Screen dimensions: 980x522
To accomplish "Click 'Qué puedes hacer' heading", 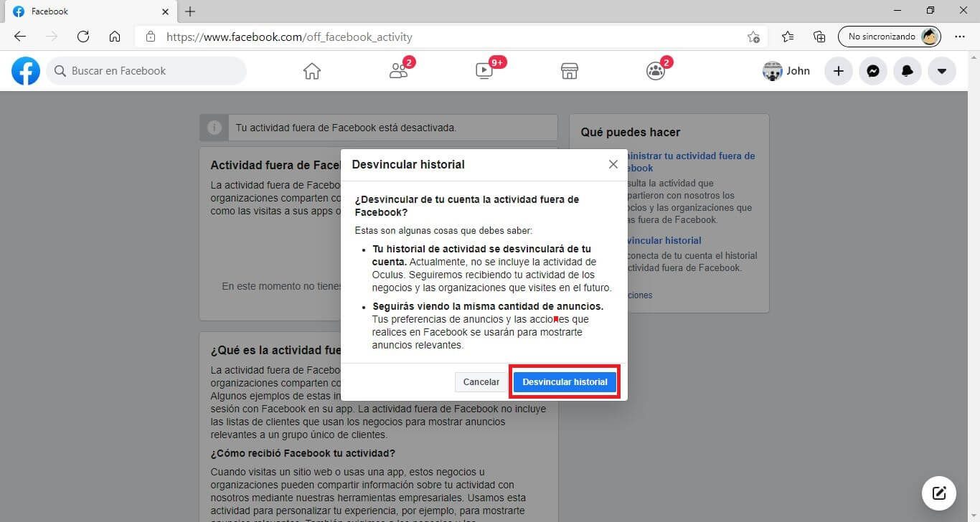I will (x=630, y=132).
